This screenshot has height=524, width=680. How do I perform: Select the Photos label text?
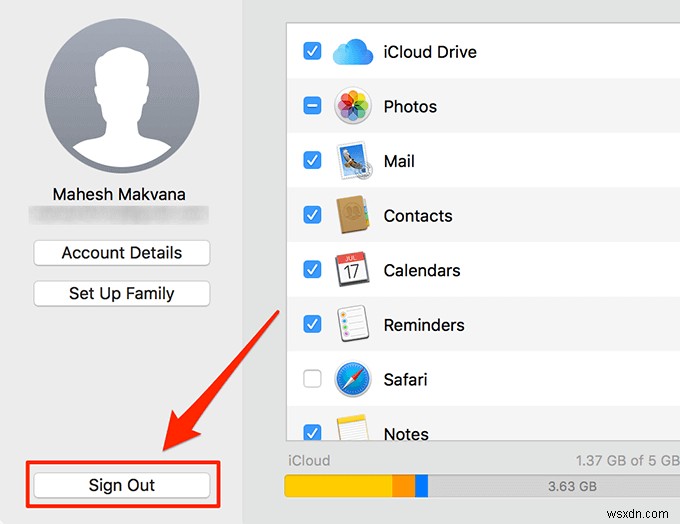(x=410, y=107)
